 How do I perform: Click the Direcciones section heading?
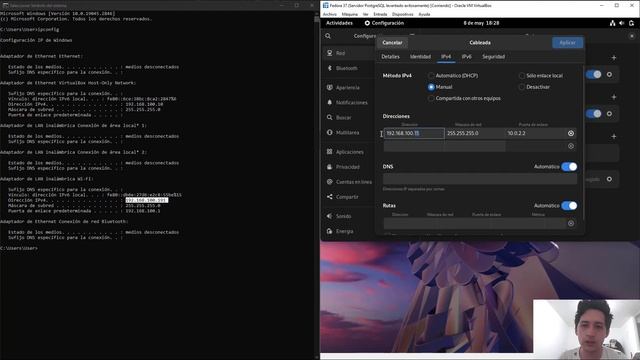tap(396, 116)
